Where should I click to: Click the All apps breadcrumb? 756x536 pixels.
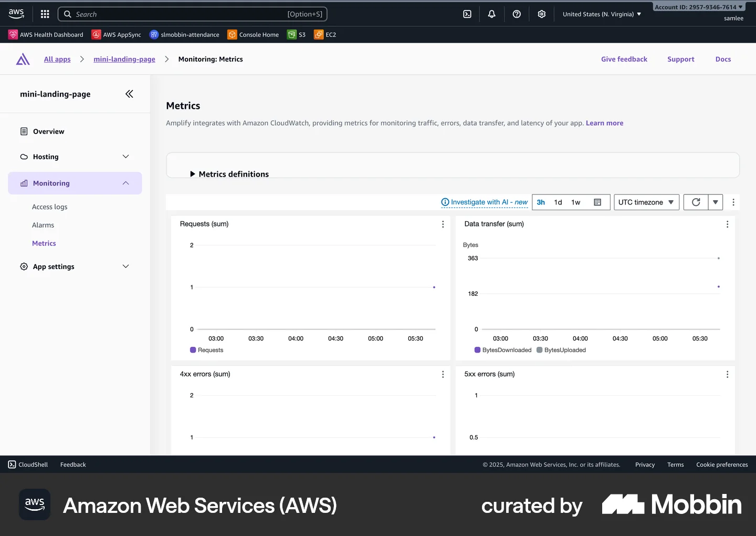(x=57, y=59)
